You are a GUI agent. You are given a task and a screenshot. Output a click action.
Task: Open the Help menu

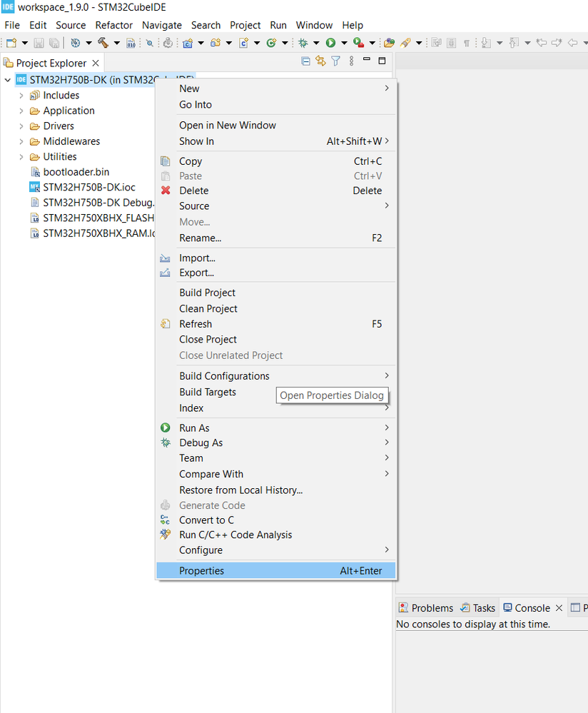[353, 25]
